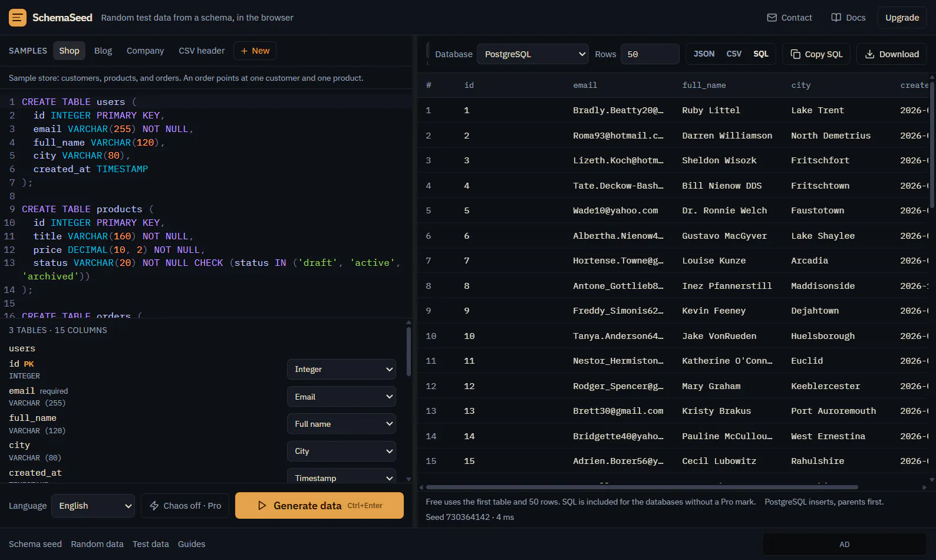This screenshot has height=560, width=936.
Task: Open the Contact link
Action: coord(789,18)
